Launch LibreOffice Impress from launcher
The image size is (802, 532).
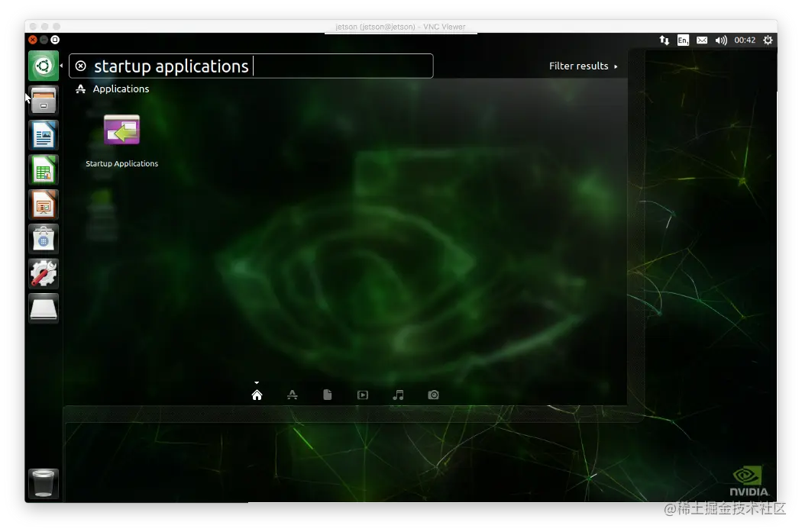point(44,205)
